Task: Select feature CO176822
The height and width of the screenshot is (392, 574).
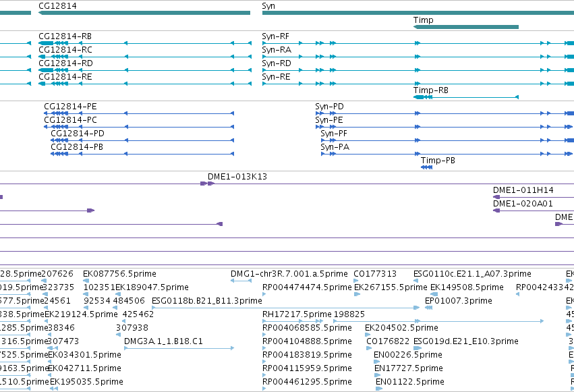Action: [x=388, y=341]
